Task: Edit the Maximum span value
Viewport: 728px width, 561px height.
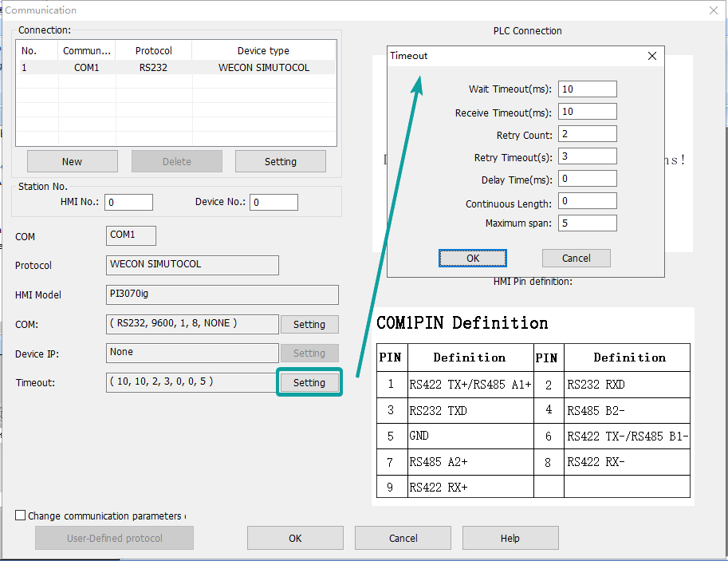Action: tap(587, 223)
